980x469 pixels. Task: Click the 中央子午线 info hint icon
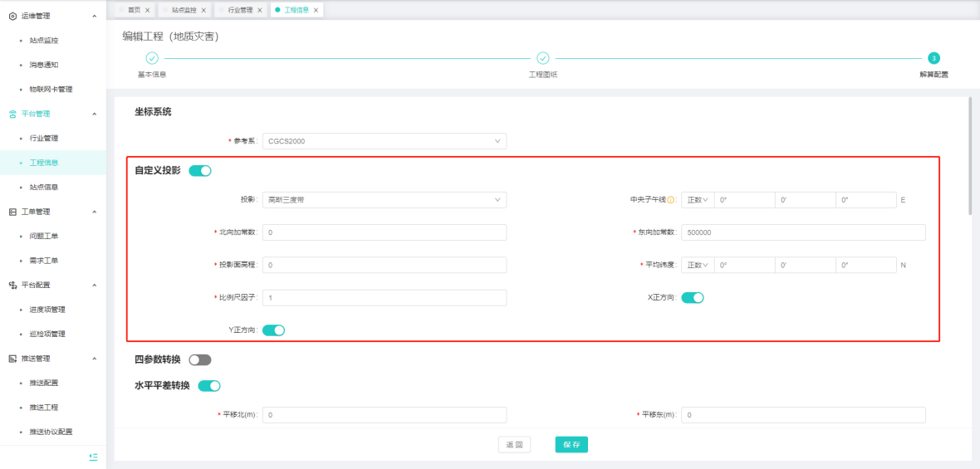(671, 200)
